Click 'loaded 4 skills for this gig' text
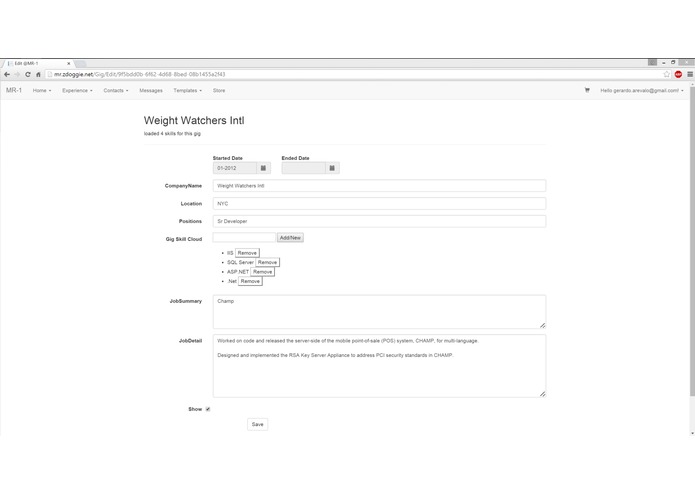The height and width of the screenshot is (494, 695). coord(172,133)
